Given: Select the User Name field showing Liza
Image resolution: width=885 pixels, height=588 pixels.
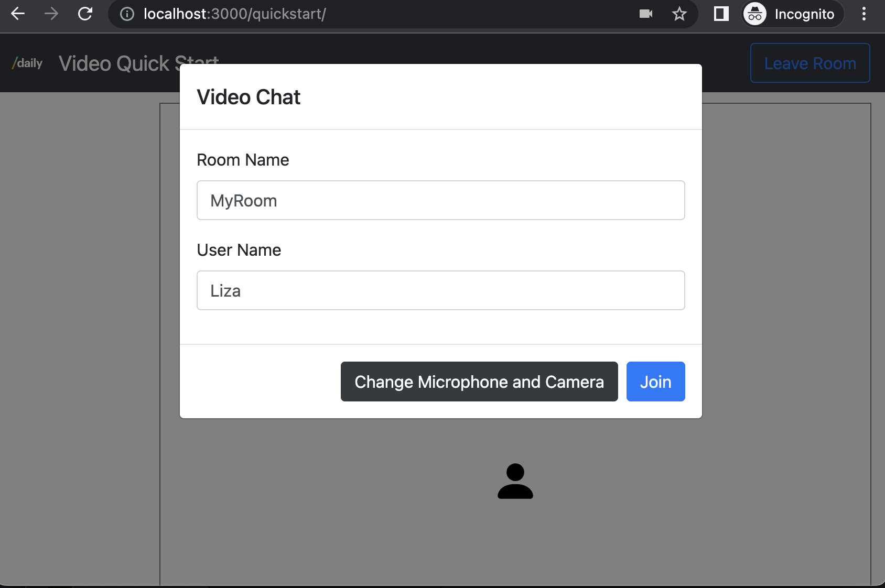Looking at the screenshot, I should click(440, 290).
